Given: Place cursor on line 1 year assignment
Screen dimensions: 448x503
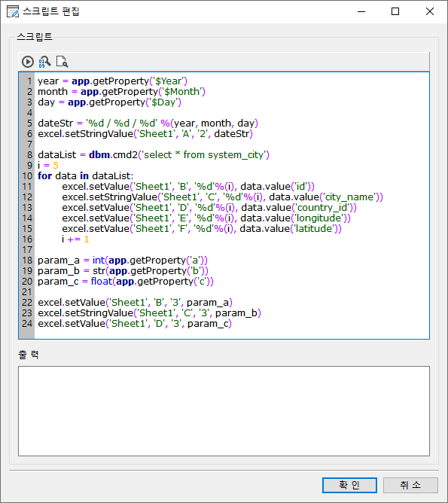Looking at the screenshot, I should [x=112, y=81].
